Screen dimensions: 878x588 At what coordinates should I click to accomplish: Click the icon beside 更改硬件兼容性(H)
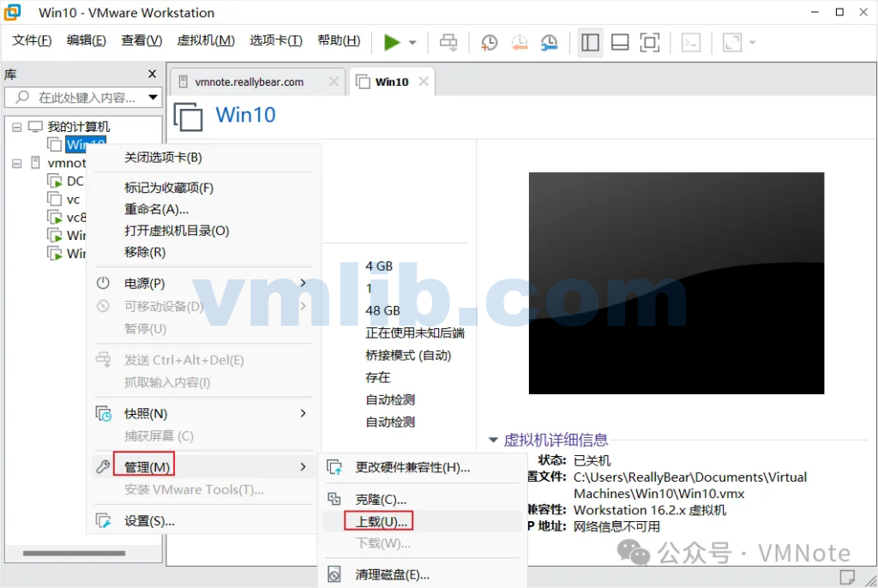click(x=334, y=467)
